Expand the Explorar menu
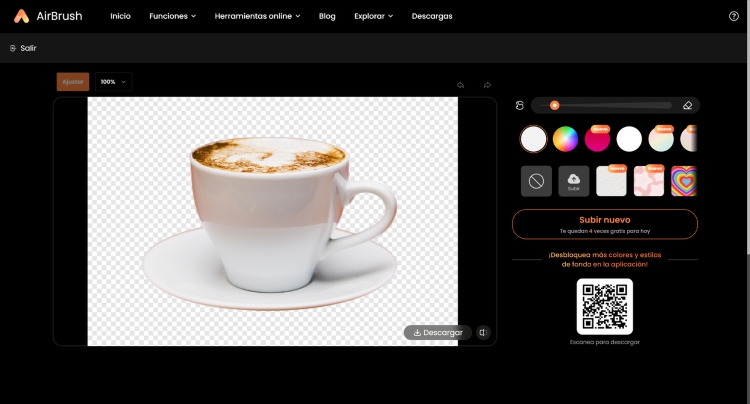 (x=374, y=16)
